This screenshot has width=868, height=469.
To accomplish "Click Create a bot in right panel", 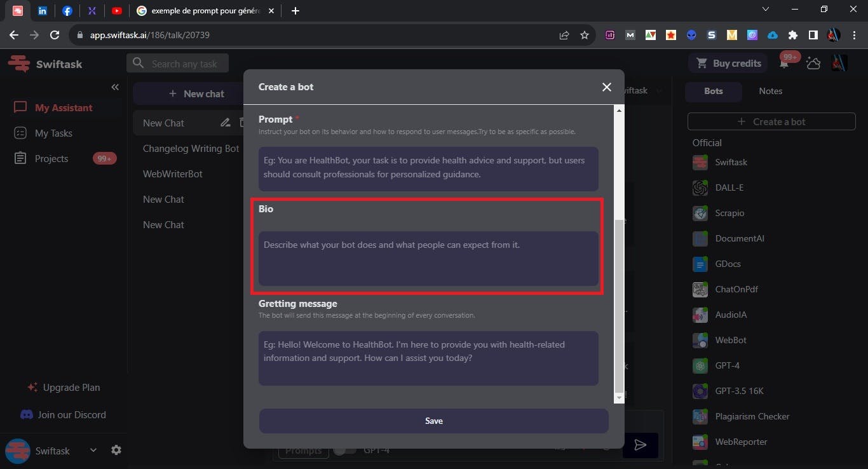I will [771, 122].
